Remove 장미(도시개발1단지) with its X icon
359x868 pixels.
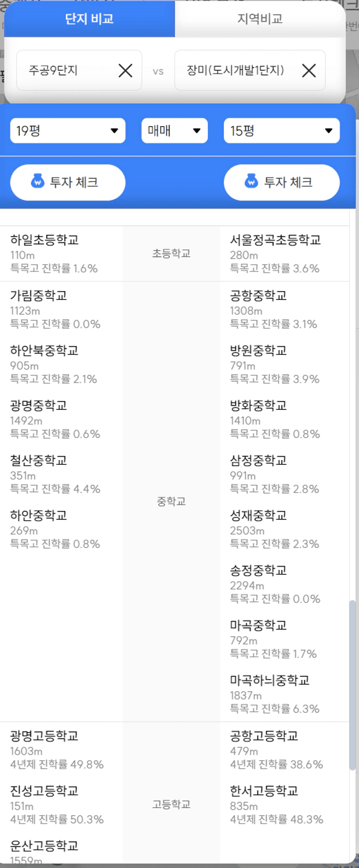pyautogui.click(x=309, y=70)
